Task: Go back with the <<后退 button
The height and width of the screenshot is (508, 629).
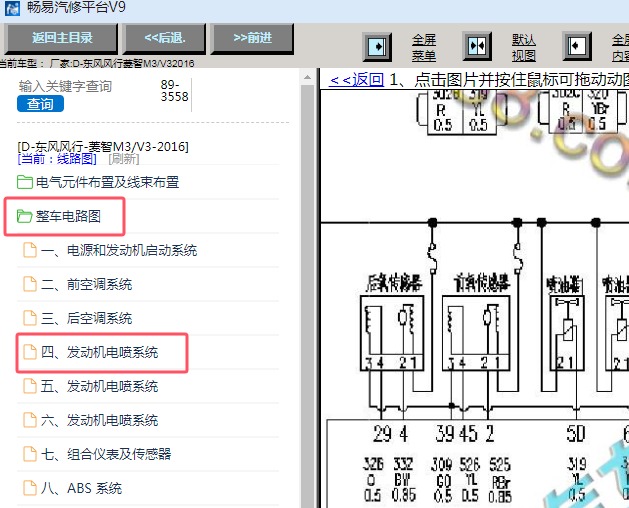Action: 164,38
